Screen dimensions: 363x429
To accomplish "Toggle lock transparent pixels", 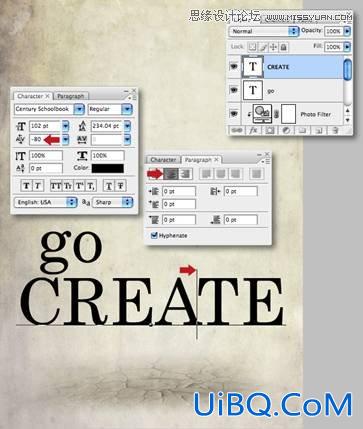I will click(252, 47).
